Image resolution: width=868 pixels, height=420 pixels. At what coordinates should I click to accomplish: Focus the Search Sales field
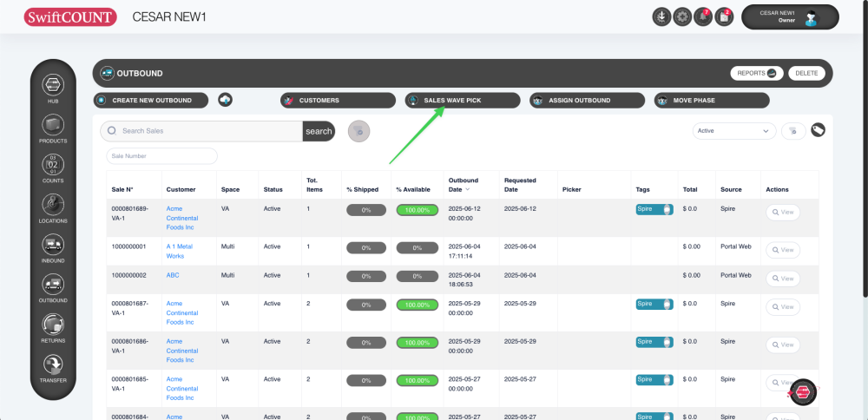tap(201, 131)
